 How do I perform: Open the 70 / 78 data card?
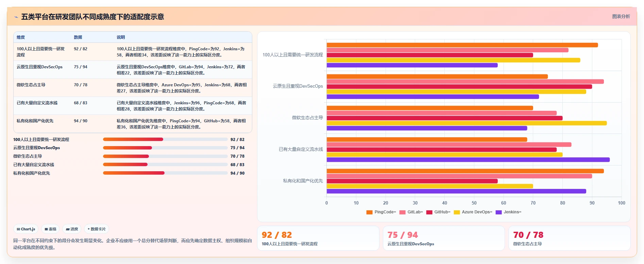(569, 238)
